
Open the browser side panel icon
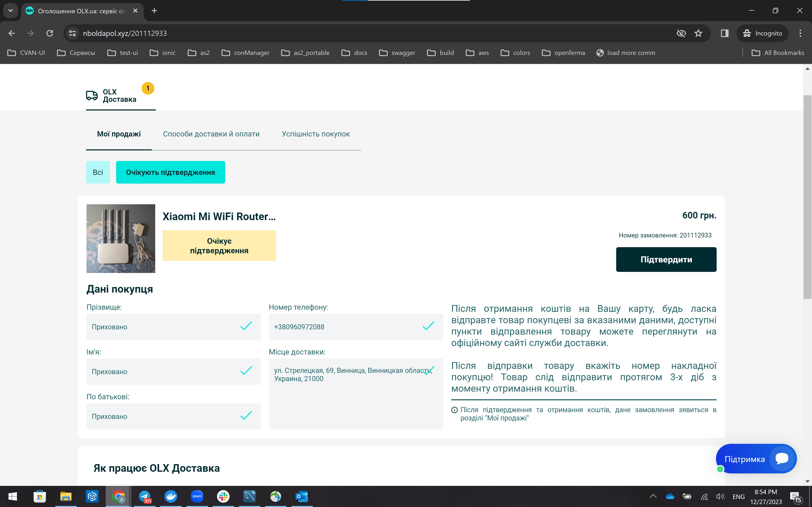tap(724, 33)
